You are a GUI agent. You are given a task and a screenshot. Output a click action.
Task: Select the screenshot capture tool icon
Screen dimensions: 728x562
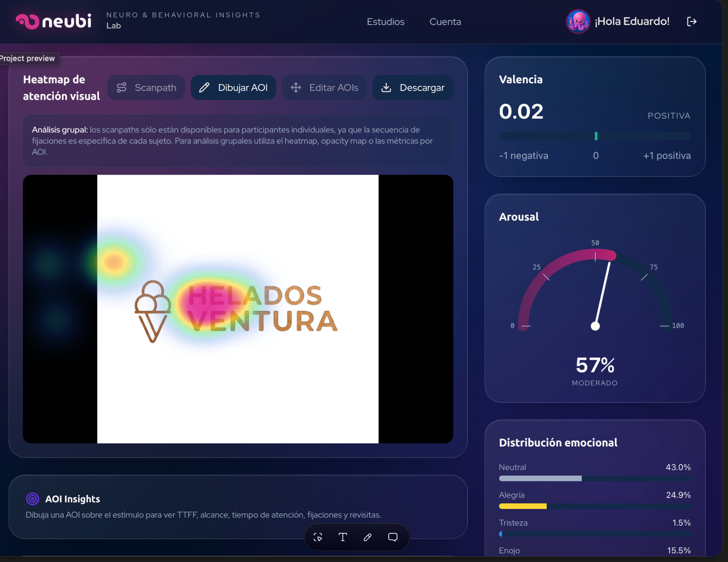pyautogui.click(x=318, y=537)
